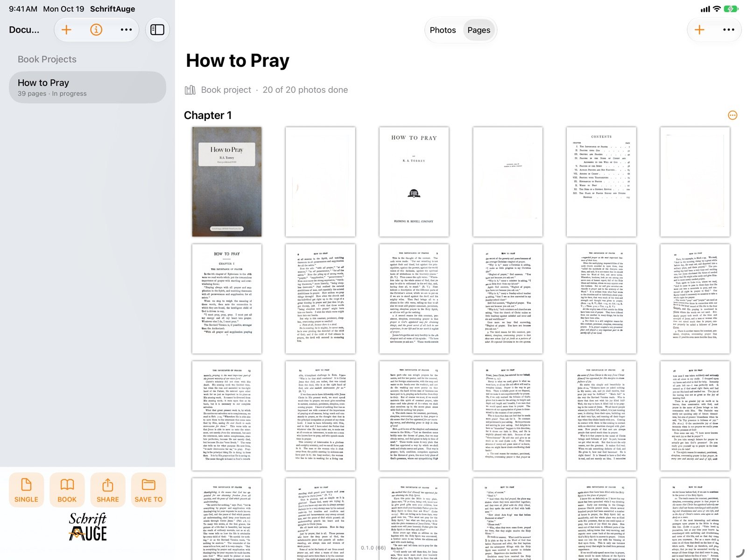
Task: Click the Book Projects section header
Action: pos(47,59)
